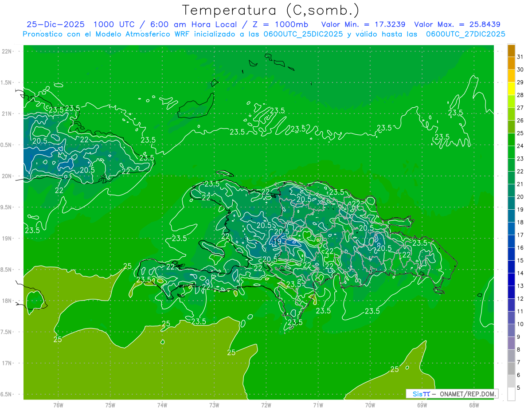The image size is (532, 411).
Task: Click the colorbar label "17"
Action: pyautogui.click(x=520, y=235)
